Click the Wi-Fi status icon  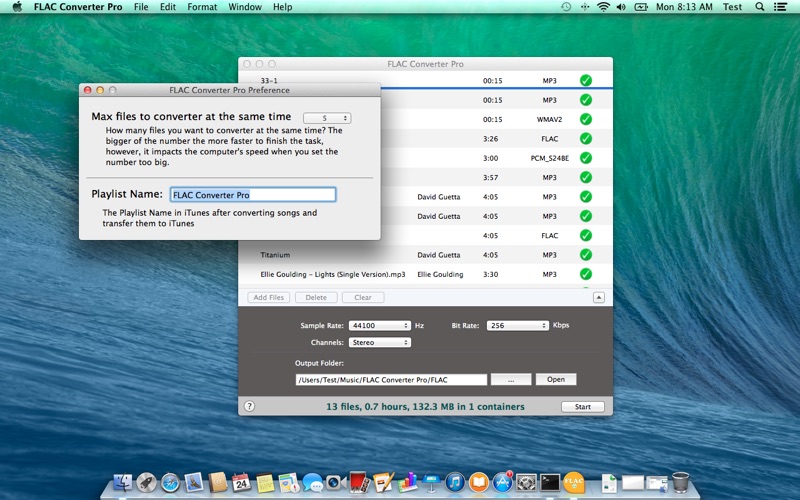pyautogui.click(x=603, y=7)
